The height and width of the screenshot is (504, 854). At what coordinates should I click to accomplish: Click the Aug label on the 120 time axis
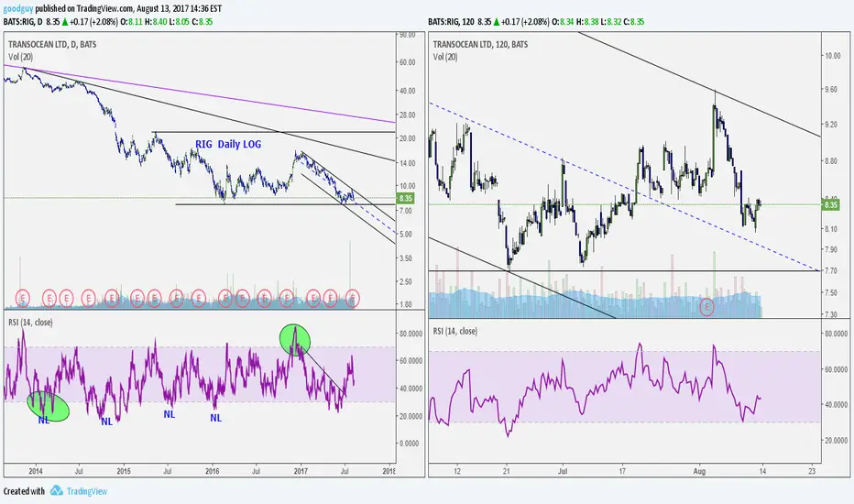click(x=700, y=471)
